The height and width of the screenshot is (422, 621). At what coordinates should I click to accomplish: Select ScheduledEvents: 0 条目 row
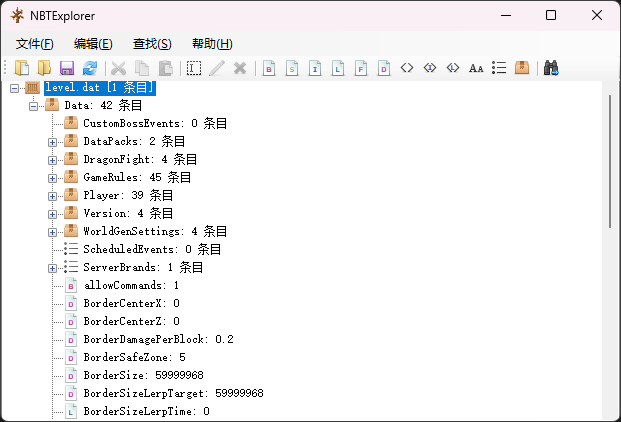(152, 249)
